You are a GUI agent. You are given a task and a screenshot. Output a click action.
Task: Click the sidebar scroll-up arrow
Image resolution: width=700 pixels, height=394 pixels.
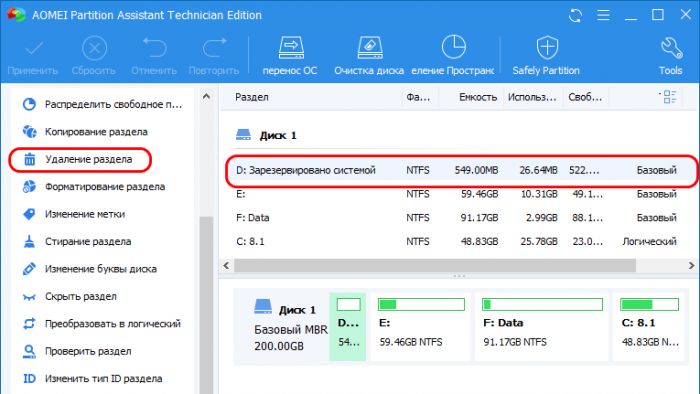click(206, 96)
